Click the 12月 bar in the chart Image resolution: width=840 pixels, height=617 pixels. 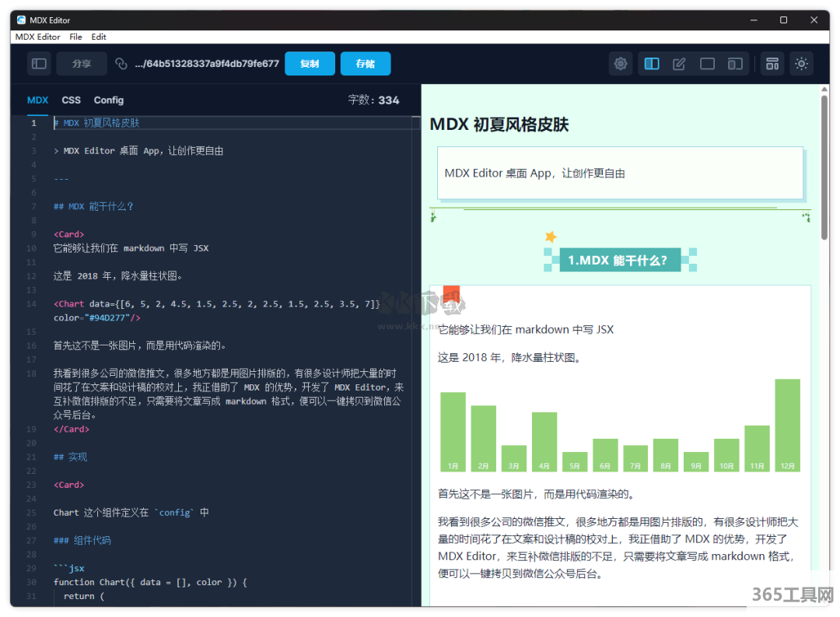787,425
